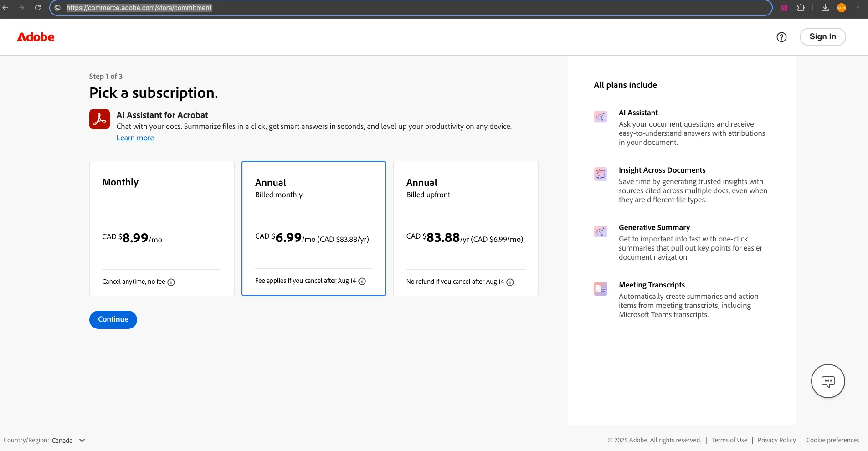Click the All plans include heading

pyautogui.click(x=625, y=85)
